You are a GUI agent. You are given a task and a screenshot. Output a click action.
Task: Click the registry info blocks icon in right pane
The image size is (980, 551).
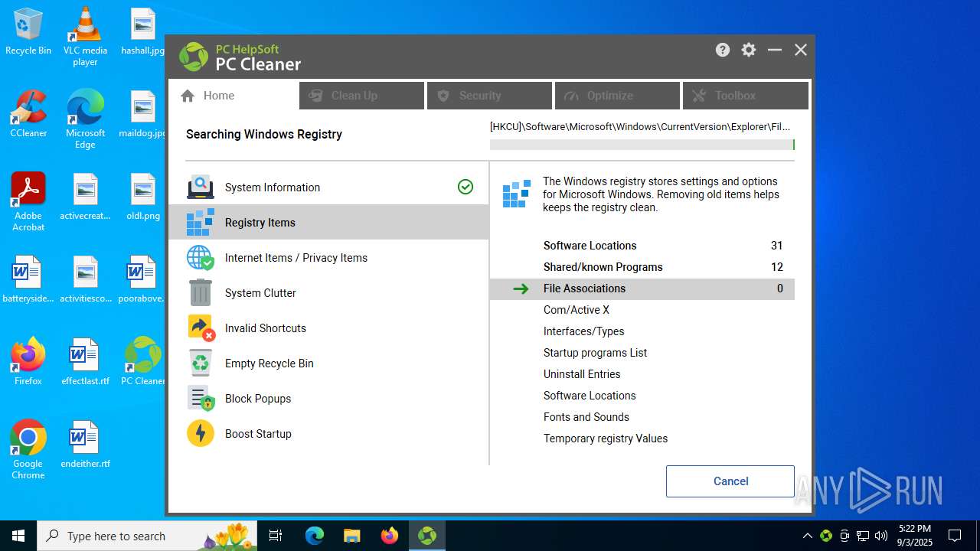pos(517,194)
